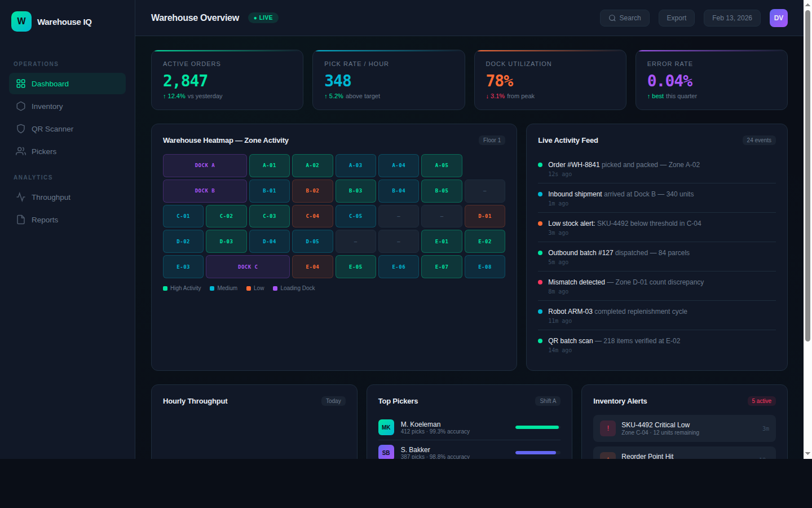Select zone B-02 in heatmap
The image size is (812, 508).
[x=312, y=191]
